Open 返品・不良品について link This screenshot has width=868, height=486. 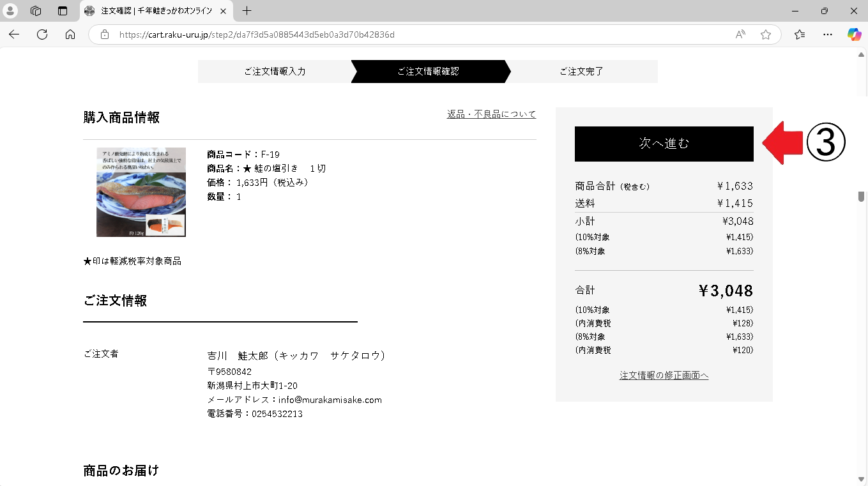491,114
